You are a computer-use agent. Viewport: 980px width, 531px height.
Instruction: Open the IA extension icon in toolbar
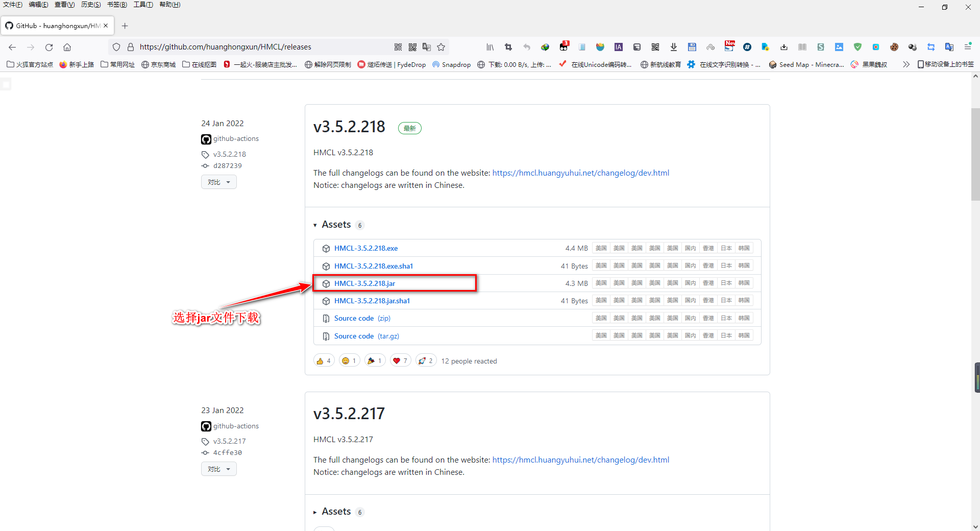(619, 47)
